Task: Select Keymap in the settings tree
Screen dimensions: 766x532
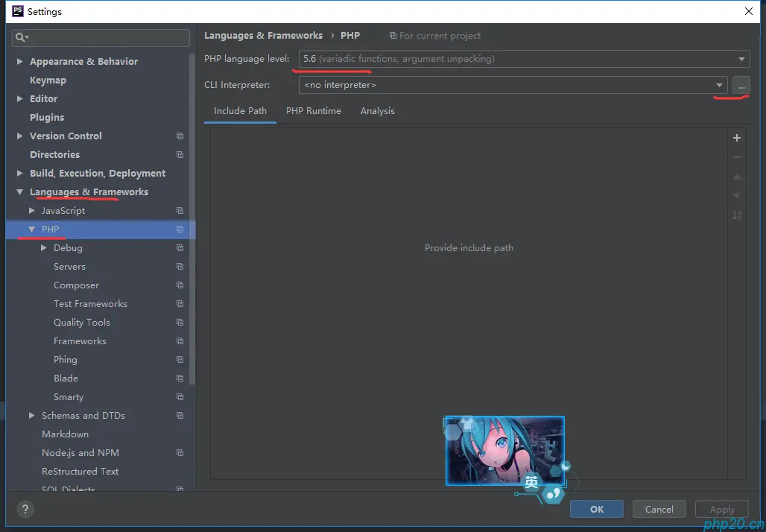Action: click(x=48, y=80)
